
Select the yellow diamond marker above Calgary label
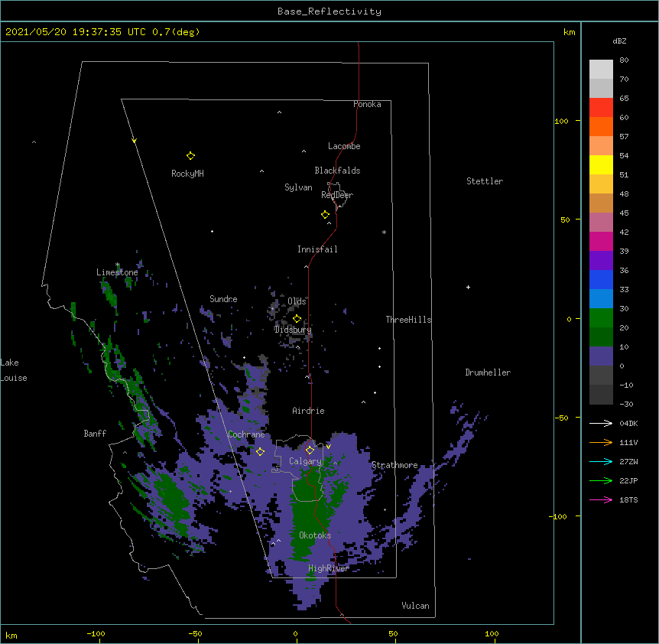pos(310,450)
